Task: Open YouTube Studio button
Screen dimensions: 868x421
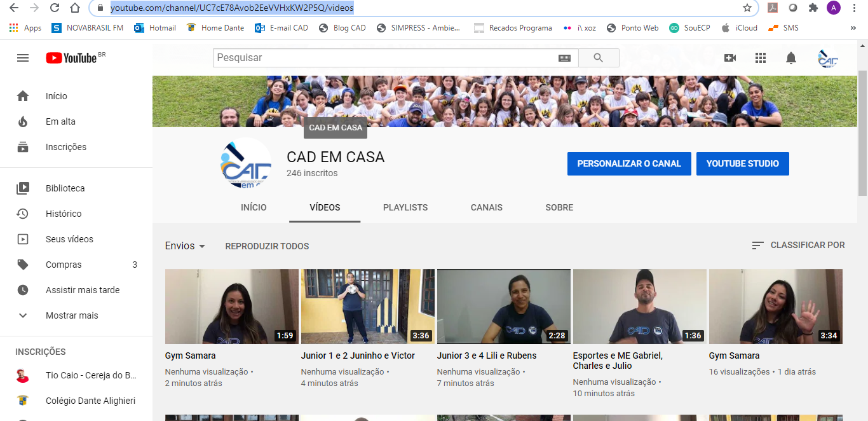Action: pos(742,163)
